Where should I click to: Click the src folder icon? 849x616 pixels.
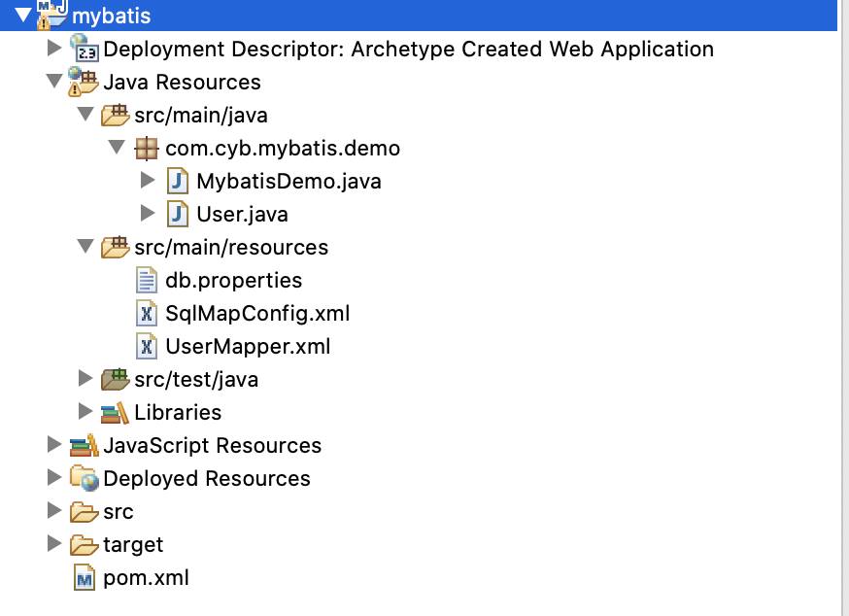click(84, 511)
